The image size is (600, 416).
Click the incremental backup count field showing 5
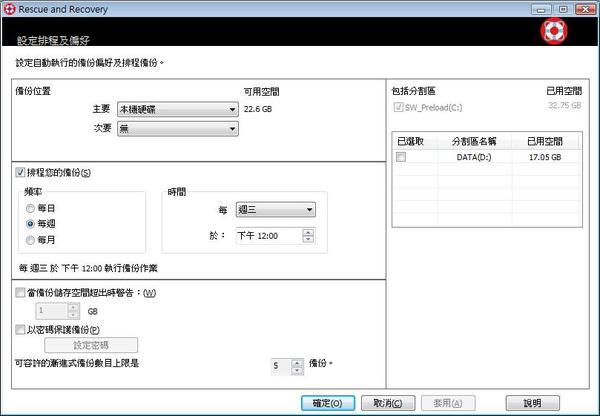pos(281,367)
